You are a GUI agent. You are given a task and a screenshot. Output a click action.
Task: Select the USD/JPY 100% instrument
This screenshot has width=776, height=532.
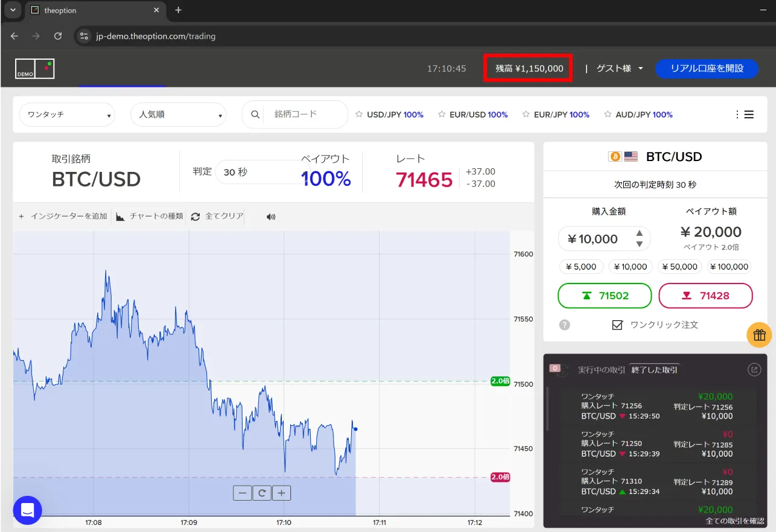coord(395,115)
